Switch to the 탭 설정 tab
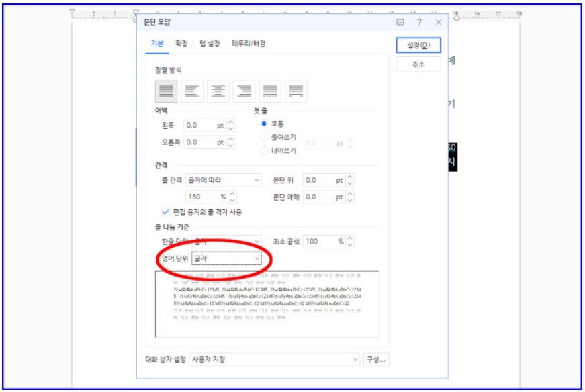 click(210, 44)
